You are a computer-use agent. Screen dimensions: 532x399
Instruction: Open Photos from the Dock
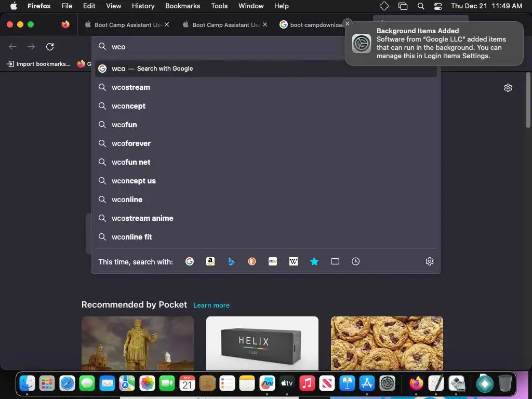pyautogui.click(x=147, y=383)
